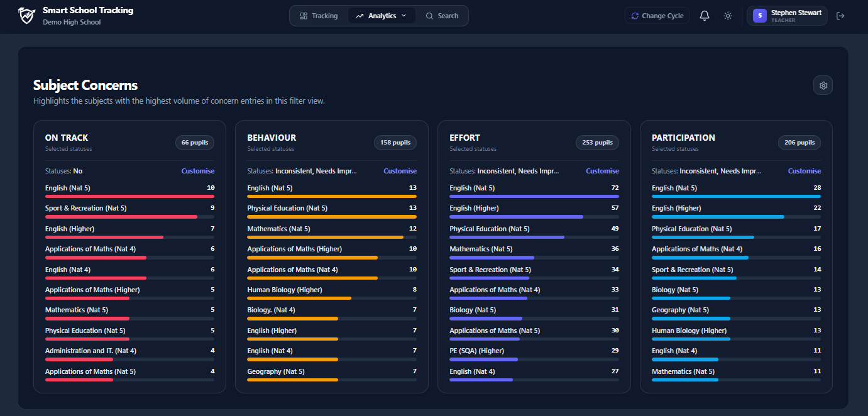Click Stephen Stewart user name
The width and height of the screenshot is (868, 416).
click(796, 13)
